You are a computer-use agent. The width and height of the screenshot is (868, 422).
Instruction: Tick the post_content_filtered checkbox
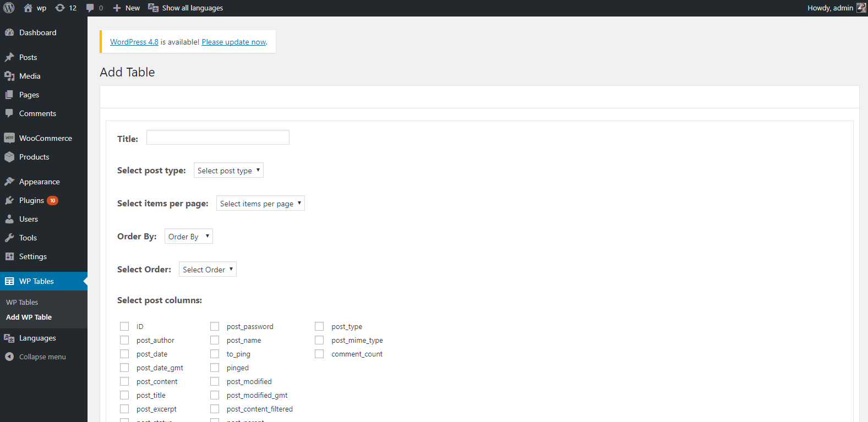[215, 409]
